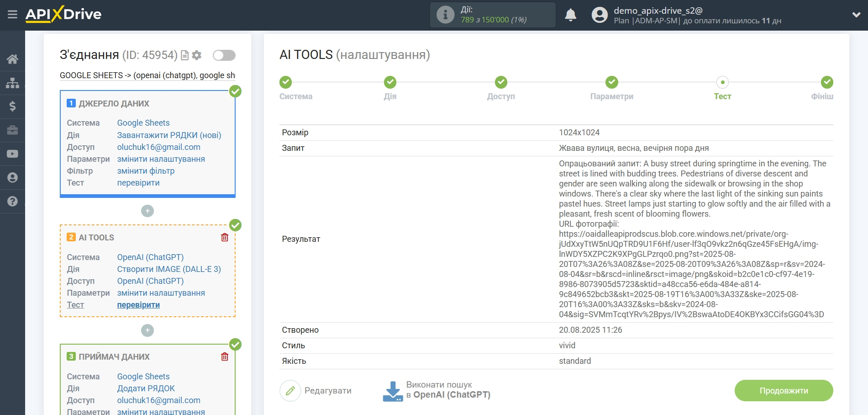Click AI TOOLS змінити налаштування link

click(x=161, y=293)
